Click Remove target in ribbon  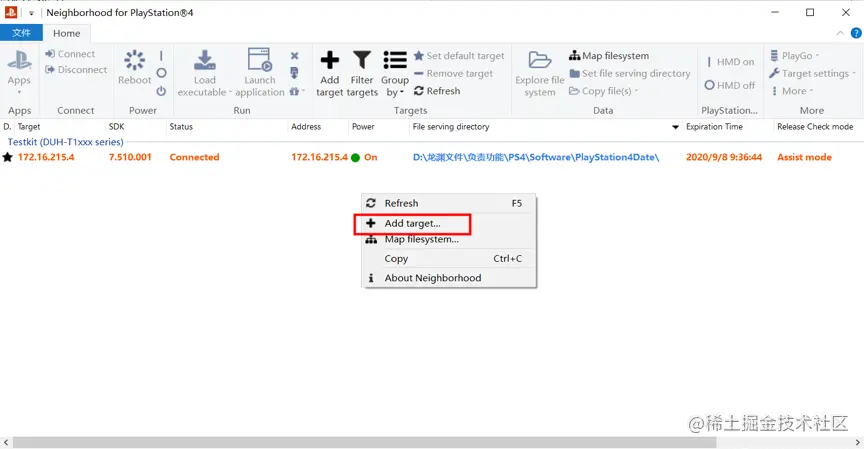click(x=453, y=73)
